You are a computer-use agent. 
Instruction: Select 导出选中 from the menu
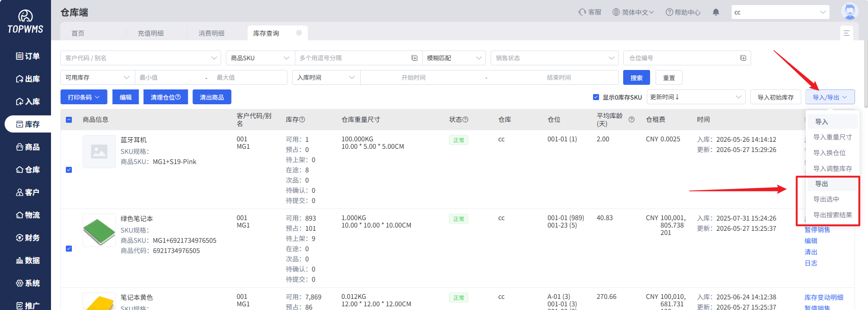832,199
